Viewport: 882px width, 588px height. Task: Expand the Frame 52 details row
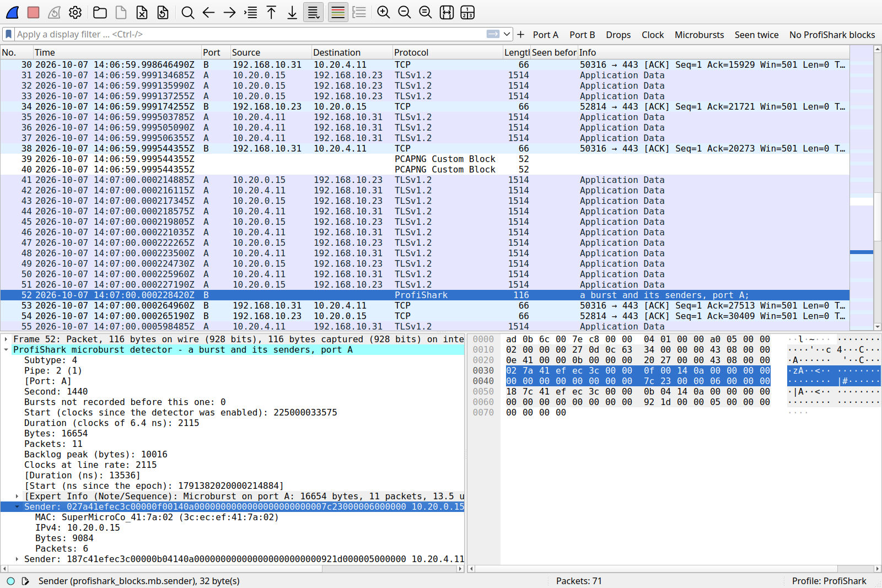click(x=6, y=339)
